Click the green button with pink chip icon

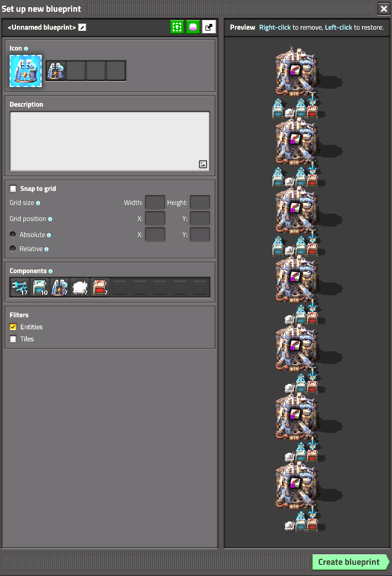click(x=193, y=27)
